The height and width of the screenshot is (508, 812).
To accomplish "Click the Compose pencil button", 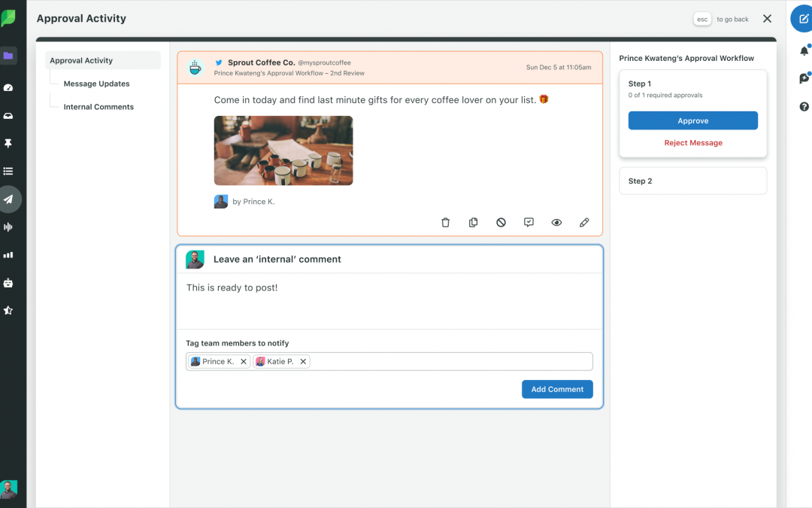I will point(802,19).
